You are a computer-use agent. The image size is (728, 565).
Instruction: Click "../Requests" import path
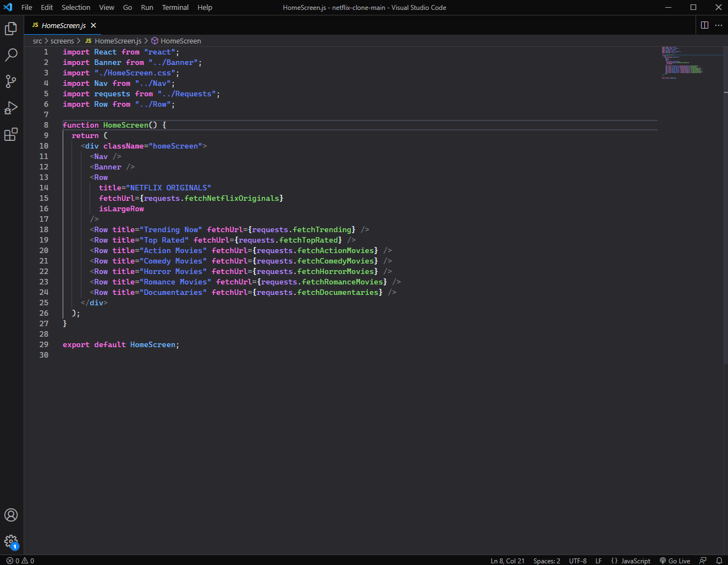[x=186, y=94]
